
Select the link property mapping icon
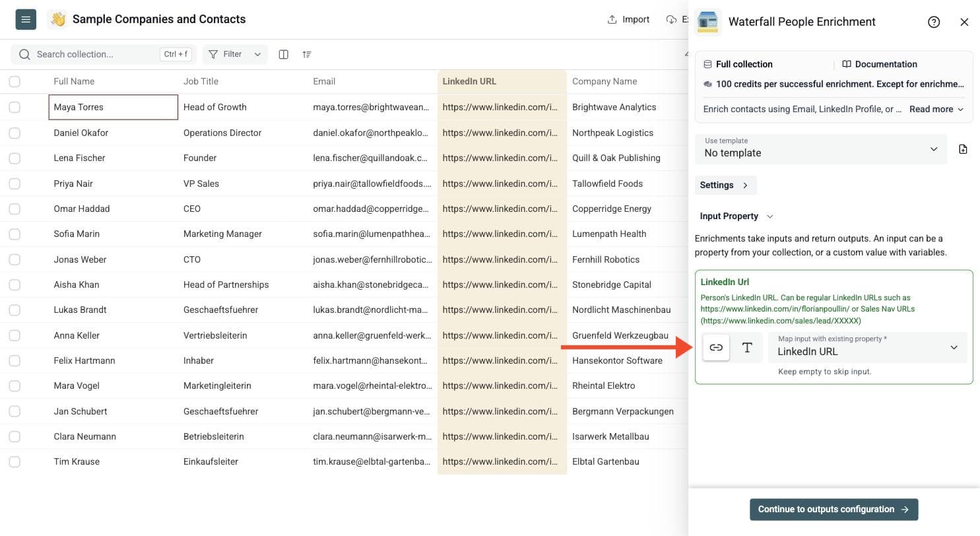[x=716, y=347]
